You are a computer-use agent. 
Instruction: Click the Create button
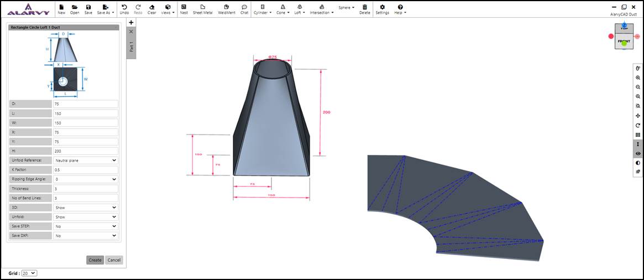pyautogui.click(x=95, y=260)
